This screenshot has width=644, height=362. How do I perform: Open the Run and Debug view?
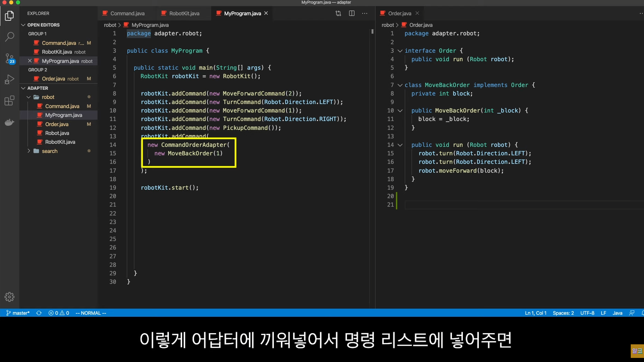(10, 80)
